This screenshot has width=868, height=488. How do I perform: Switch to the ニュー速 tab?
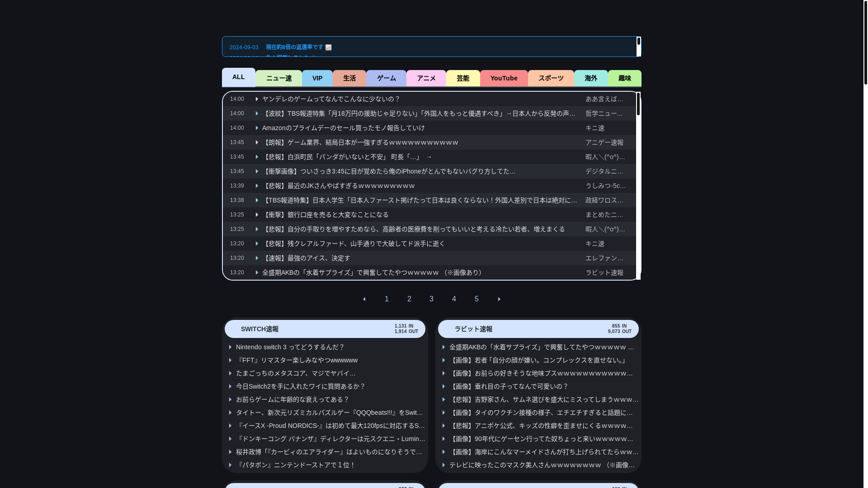pos(278,78)
